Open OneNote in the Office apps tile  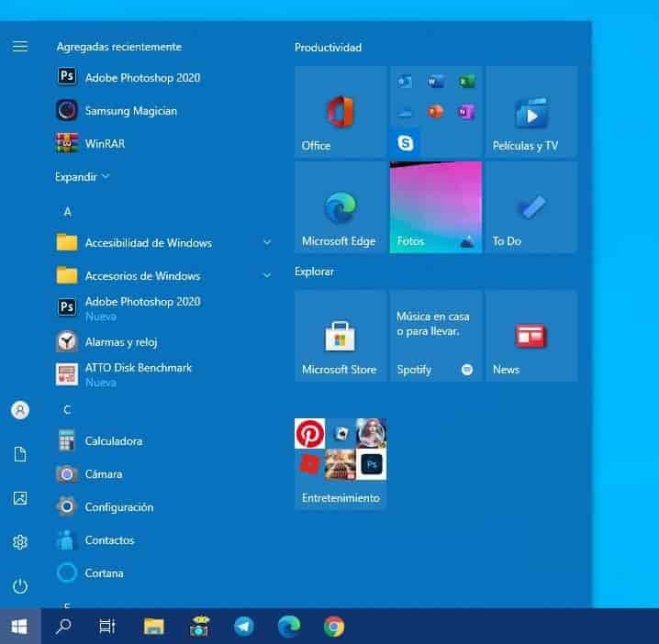click(466, 112)
